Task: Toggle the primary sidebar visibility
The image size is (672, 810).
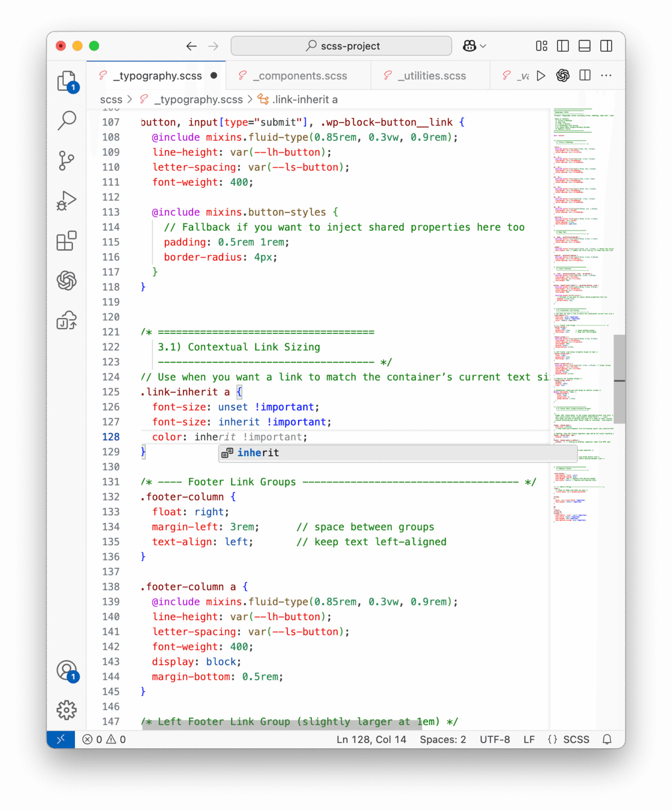Action: pos(563,46)
